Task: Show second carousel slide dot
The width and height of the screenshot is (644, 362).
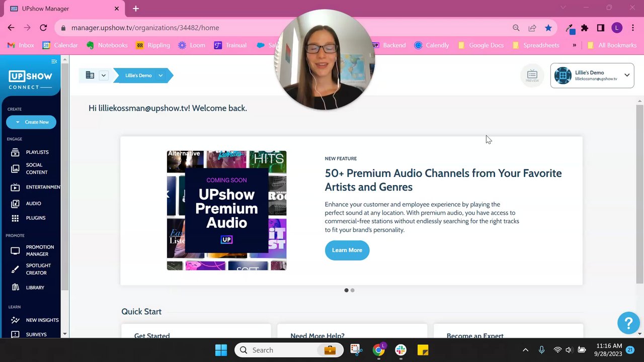Action: [353, 290]
